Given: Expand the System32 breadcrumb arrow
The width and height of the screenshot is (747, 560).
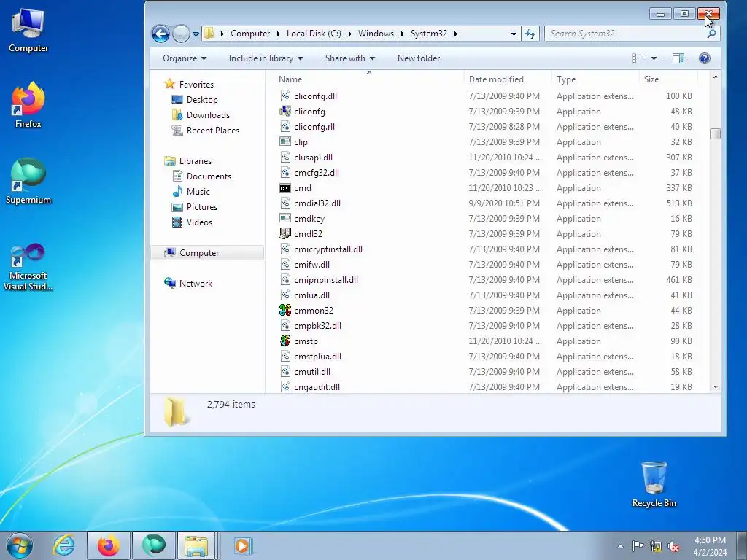Looking at the screenshot, I should point(455,34).
